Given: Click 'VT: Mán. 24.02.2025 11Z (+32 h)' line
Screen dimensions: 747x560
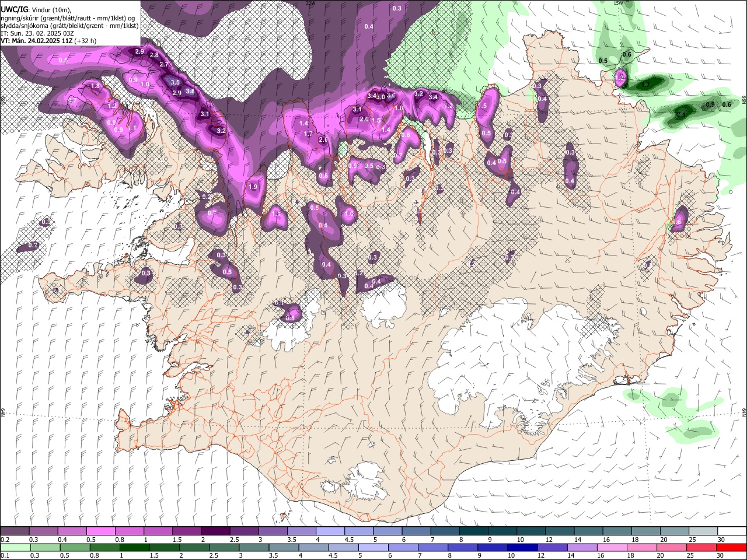Looking at the screenshot, I should point(48,41).
